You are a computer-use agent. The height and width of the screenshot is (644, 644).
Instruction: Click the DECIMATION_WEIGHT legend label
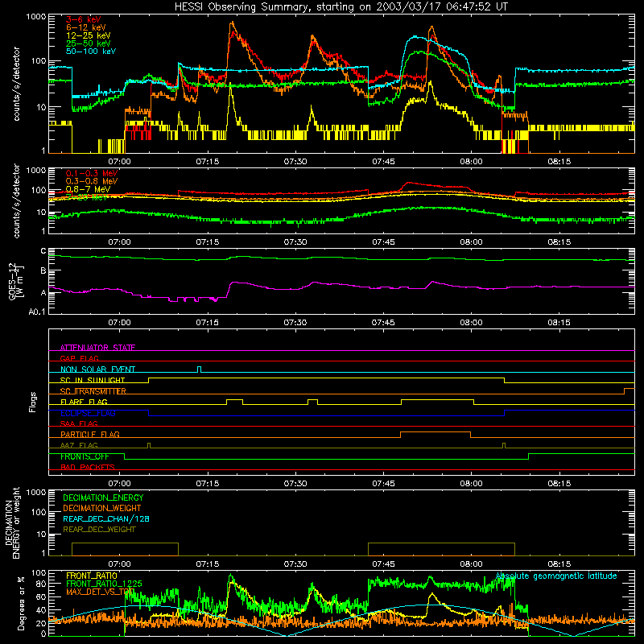102,508
